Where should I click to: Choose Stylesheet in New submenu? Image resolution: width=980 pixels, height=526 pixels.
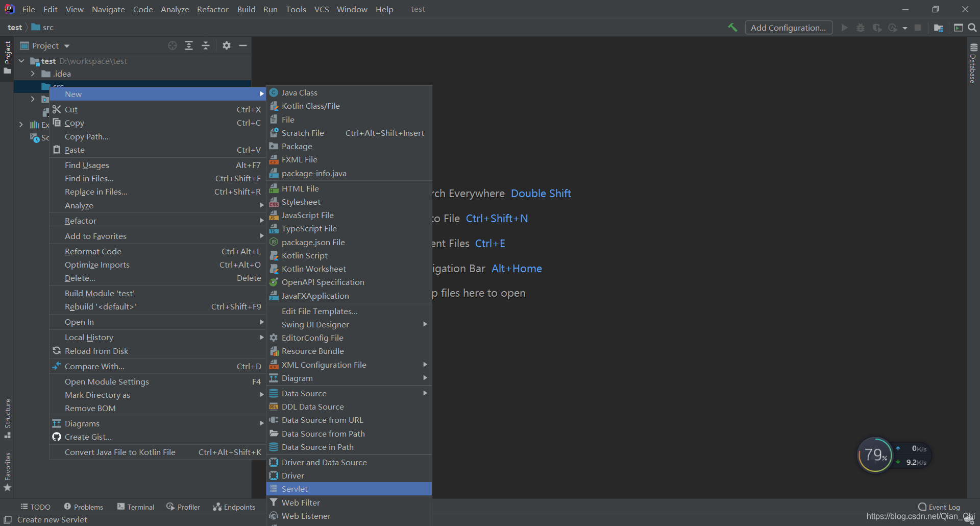(349, 202)
